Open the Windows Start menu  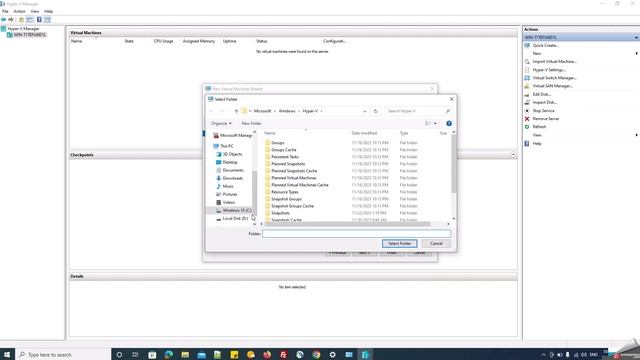[7, 354]
